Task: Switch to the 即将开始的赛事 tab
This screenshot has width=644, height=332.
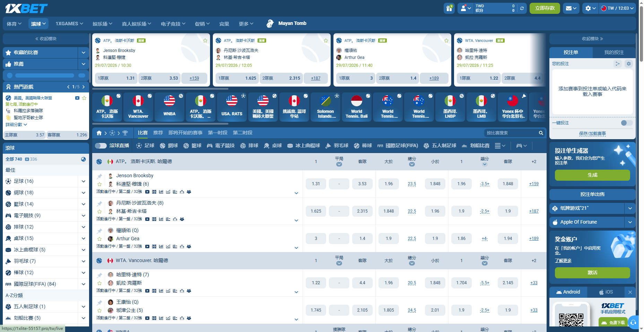Action: click(x=185, y=133)
